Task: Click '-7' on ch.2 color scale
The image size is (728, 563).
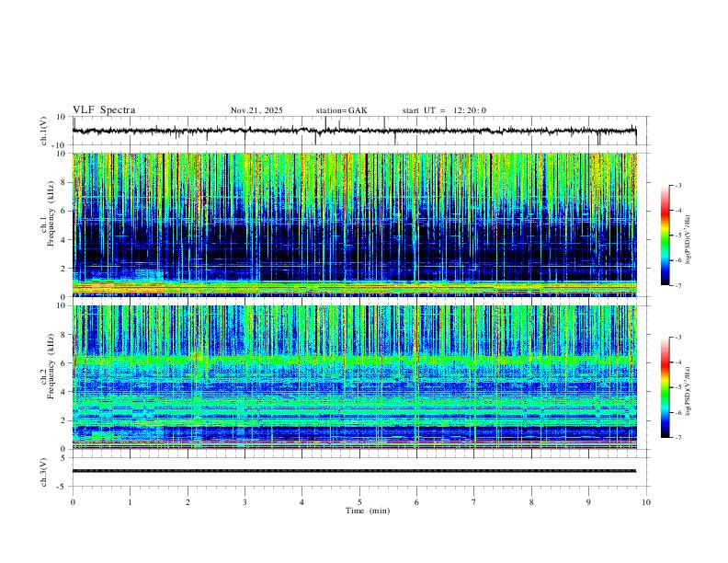Action: pos(677,437)
